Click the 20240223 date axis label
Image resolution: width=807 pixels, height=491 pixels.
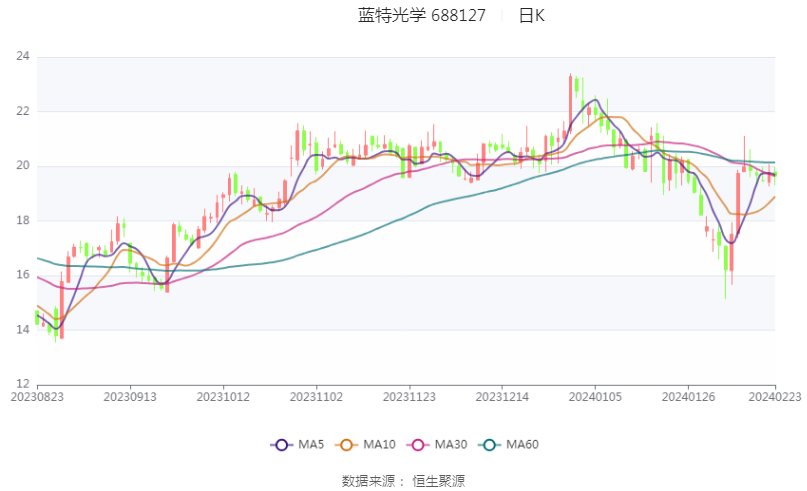(x=774, y=397)
